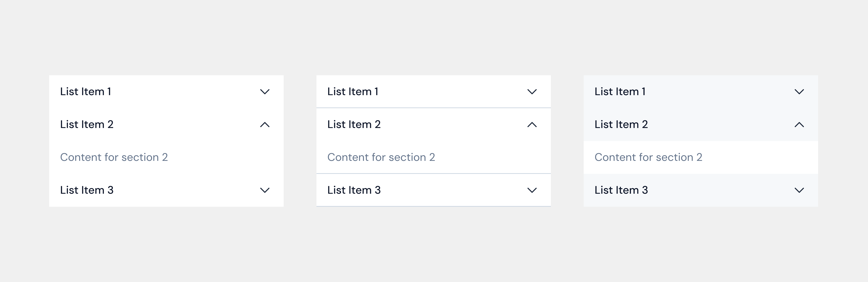
Task: Click down chevron of List Item 3 in divided accordion
Action: coord(532,190)
